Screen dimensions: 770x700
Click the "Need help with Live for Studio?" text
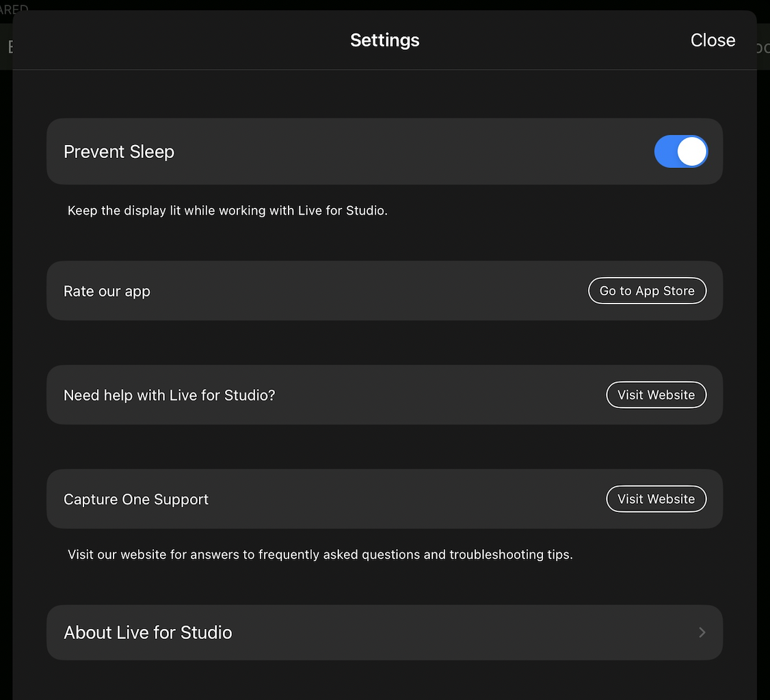(169, 395)
